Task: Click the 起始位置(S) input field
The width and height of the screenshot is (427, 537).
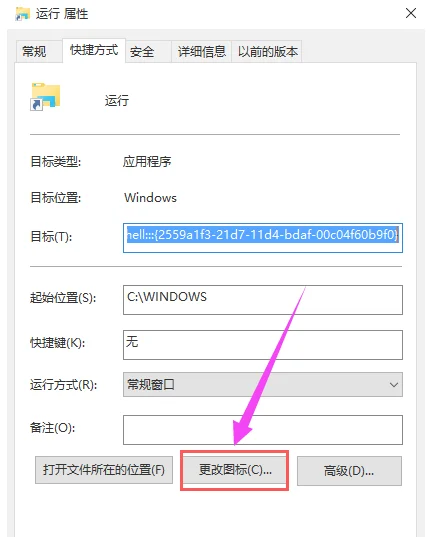Action: (x=263, y=300)
